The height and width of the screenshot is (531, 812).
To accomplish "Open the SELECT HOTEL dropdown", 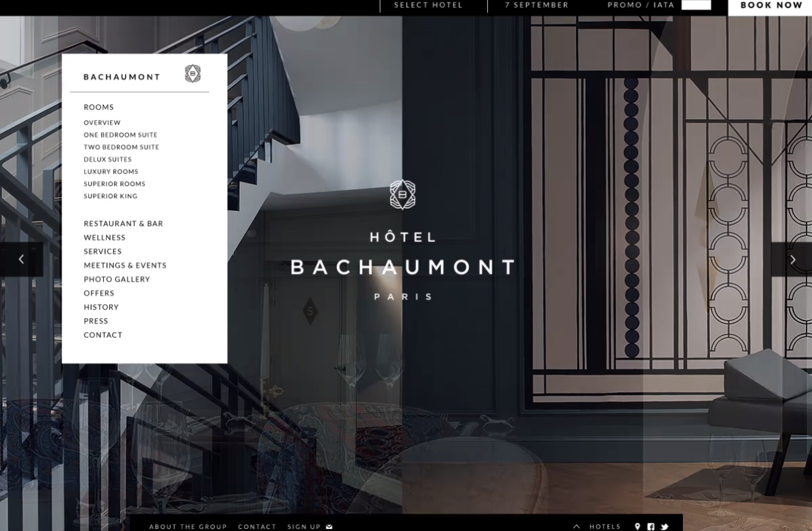I will coord(428,5).
